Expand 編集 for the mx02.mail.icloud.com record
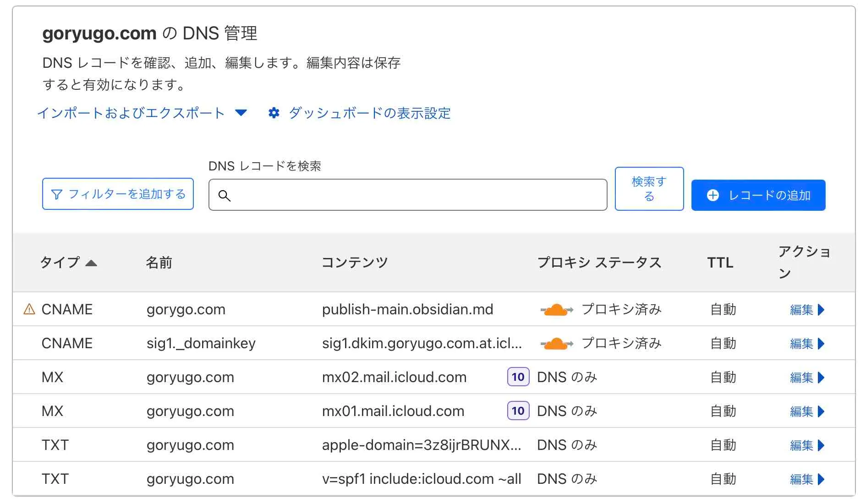 point(807,378)
